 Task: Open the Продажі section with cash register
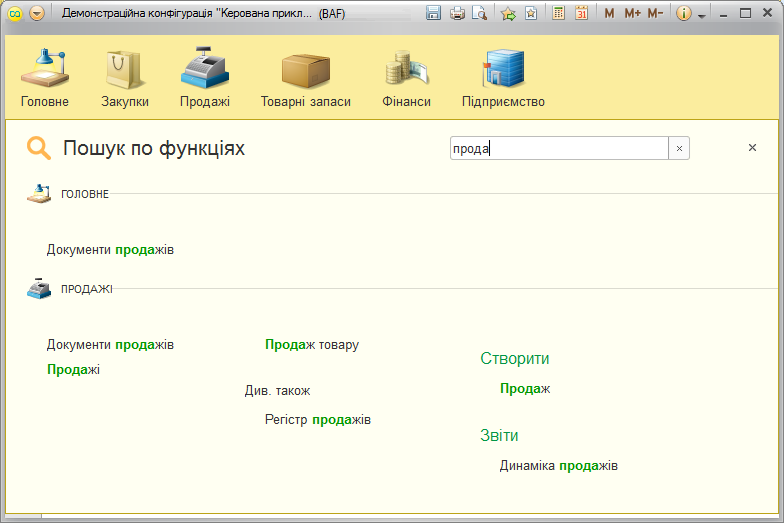[204, 78]
